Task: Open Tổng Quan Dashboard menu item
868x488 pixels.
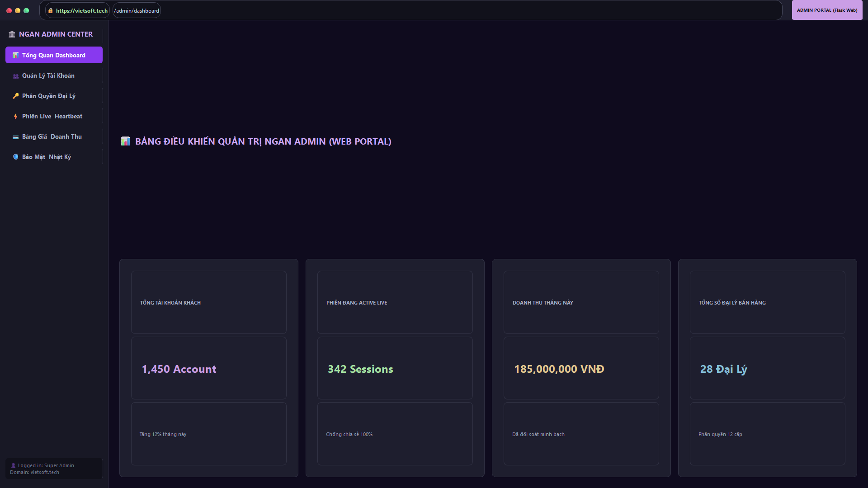Action: [54, 55]
